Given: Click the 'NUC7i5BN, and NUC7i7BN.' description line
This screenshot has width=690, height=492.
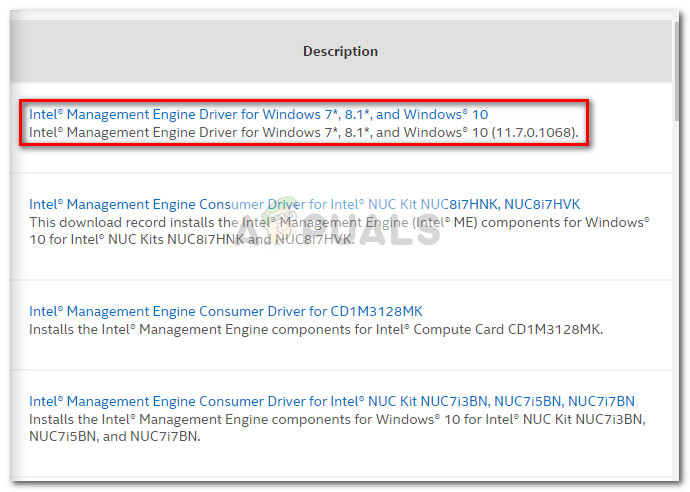Looking at the screenshot, I should [115, 436].
